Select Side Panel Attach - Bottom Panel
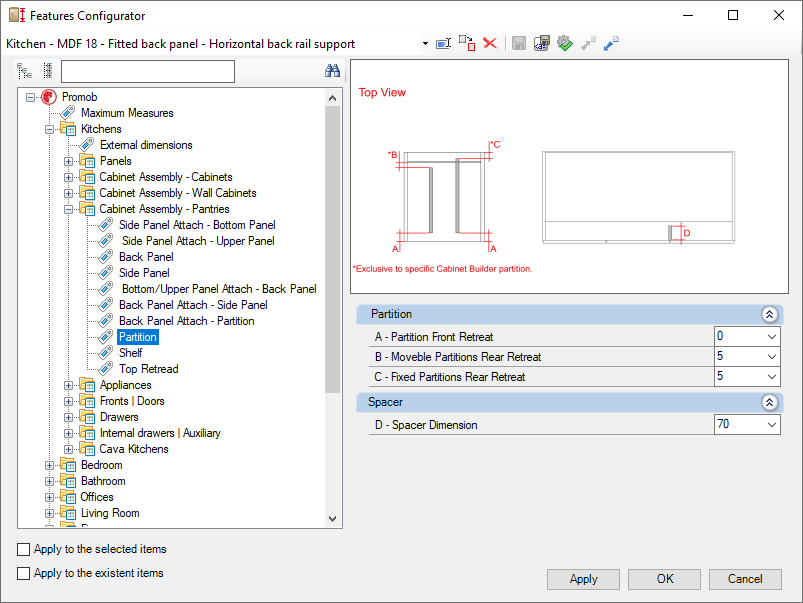Viewport: 803px width, 603px height. (x=197, y=225)
